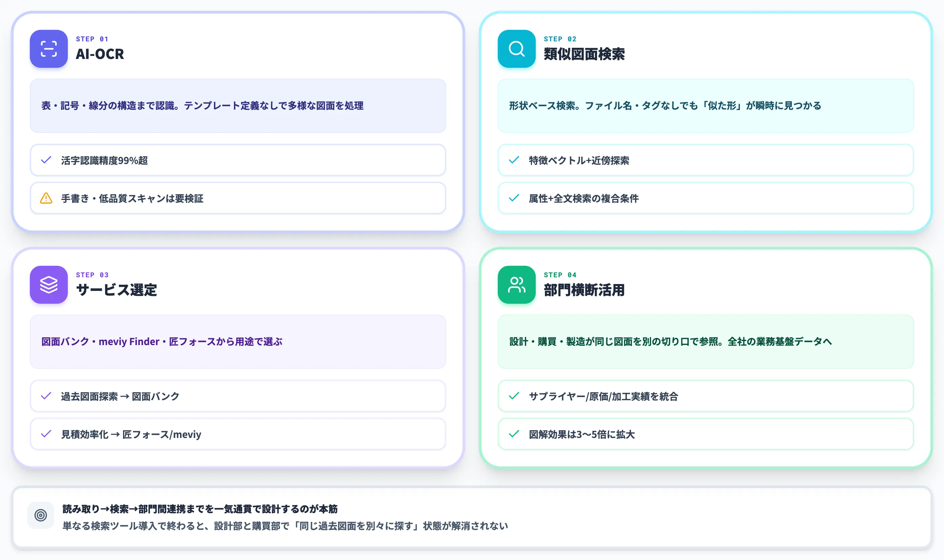Click the text 過去図面探索 → 図面バンク
The image size is (944, 560).
120,396
